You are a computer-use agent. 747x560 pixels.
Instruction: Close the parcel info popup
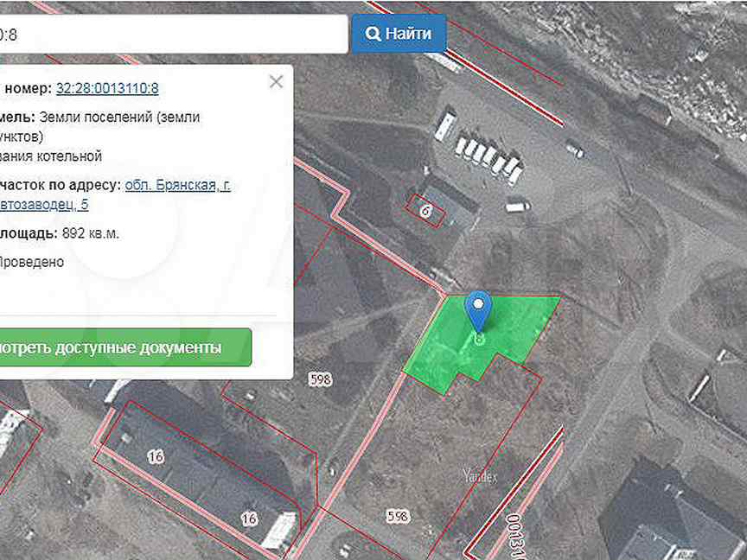coord(276,82)
